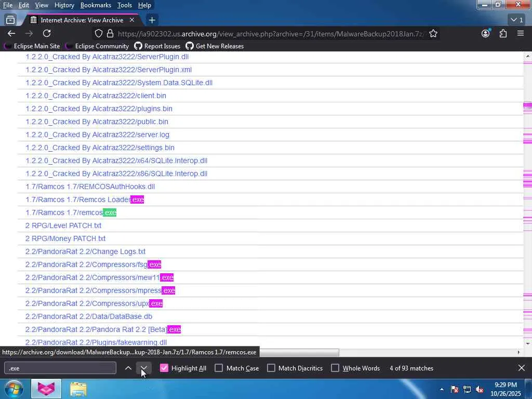Viewport: 532px width, 399px height.
Task: Click vertical scrollbar down arrow
Action: (x=528, y=344)
